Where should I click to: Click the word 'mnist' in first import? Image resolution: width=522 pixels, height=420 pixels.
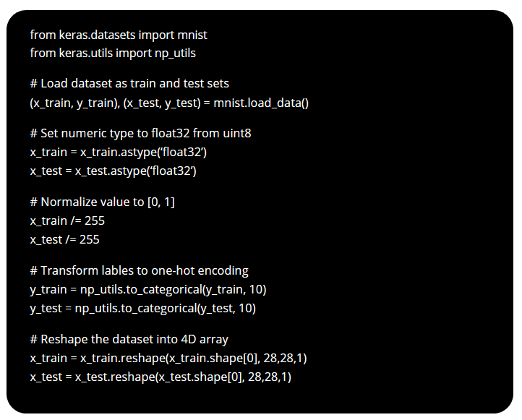(x=192, y=35)
